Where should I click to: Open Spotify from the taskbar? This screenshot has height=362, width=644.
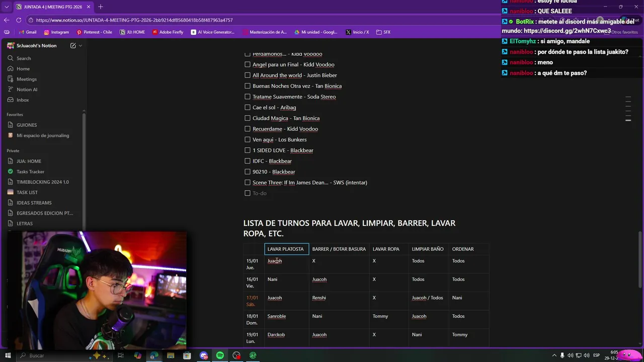(x=220, y=355)
